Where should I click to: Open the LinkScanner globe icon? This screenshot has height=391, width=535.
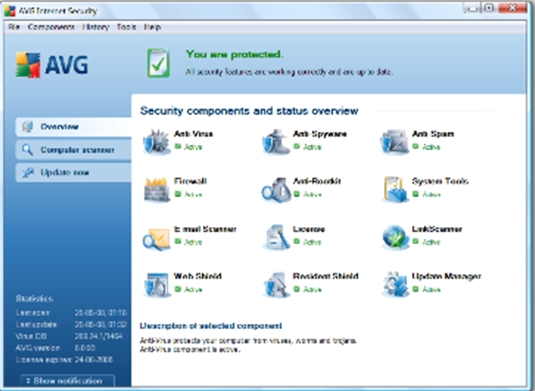pyautogui.click(x=395, y=237)
